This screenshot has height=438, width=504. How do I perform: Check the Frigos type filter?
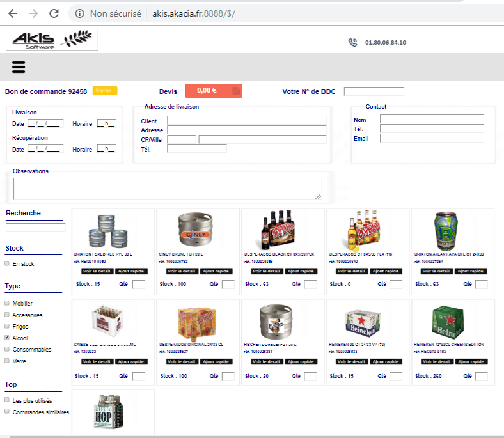[x=7, y=326]
